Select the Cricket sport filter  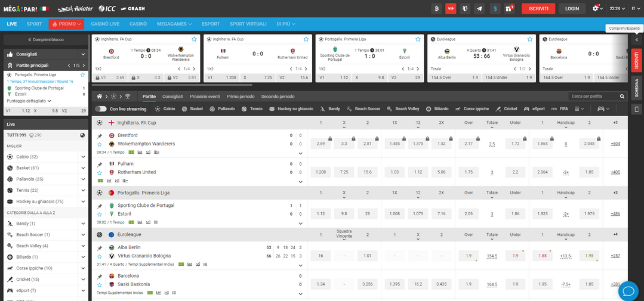click(506, 108)
